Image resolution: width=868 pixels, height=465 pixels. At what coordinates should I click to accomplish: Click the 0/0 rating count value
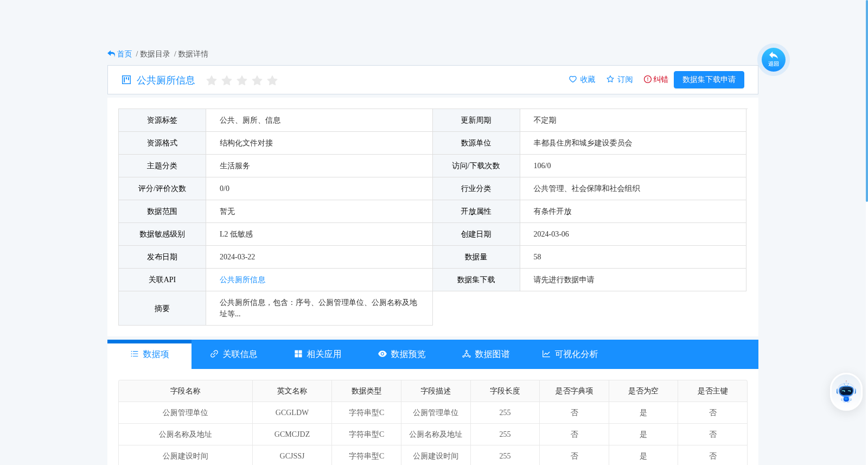pos(225,189)
